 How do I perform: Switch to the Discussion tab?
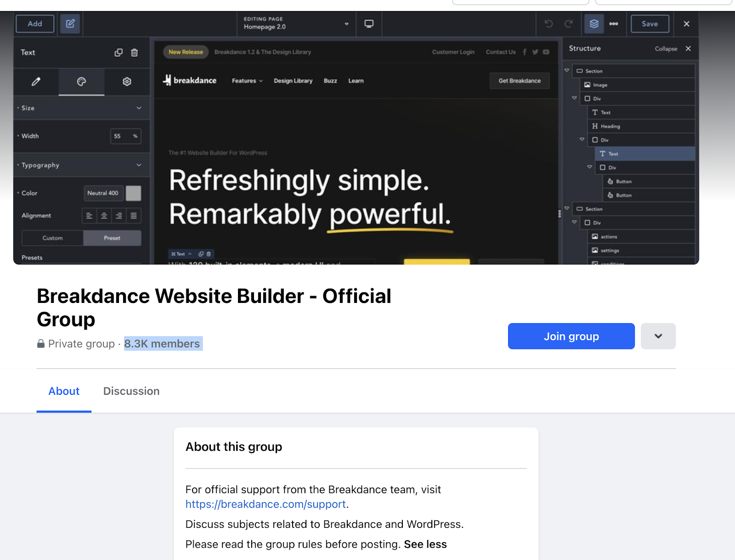pos(131,391)
